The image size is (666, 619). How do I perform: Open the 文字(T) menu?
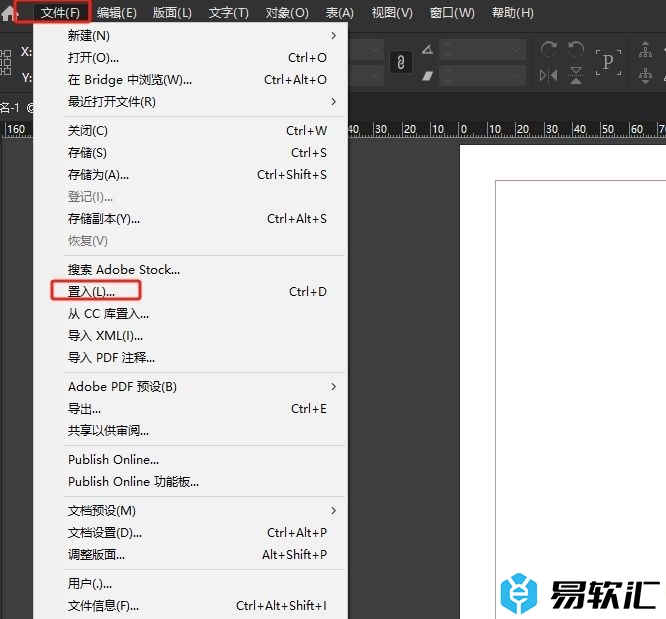[229, 13]
